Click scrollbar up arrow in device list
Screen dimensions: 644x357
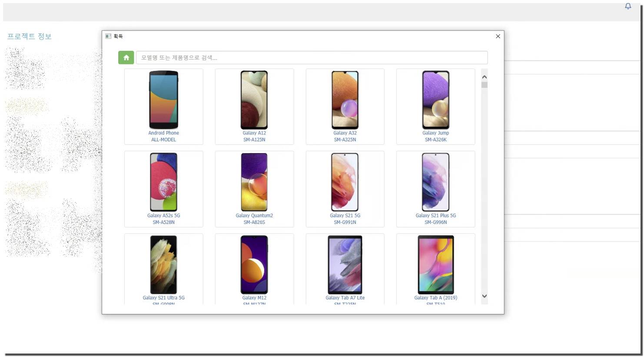point(484,77)
